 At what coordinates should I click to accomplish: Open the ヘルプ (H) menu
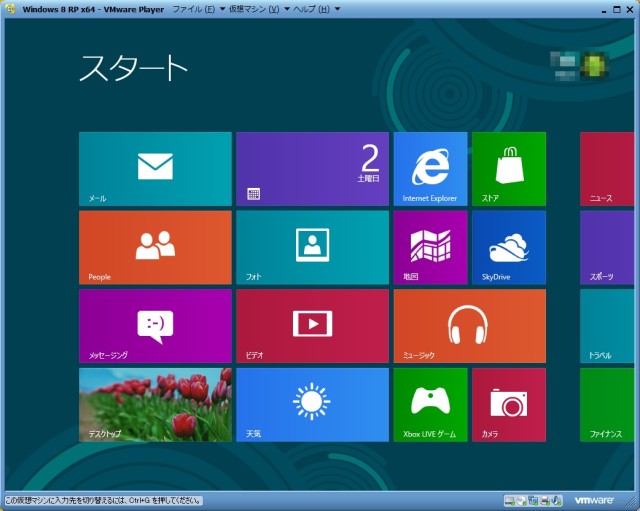311,9
